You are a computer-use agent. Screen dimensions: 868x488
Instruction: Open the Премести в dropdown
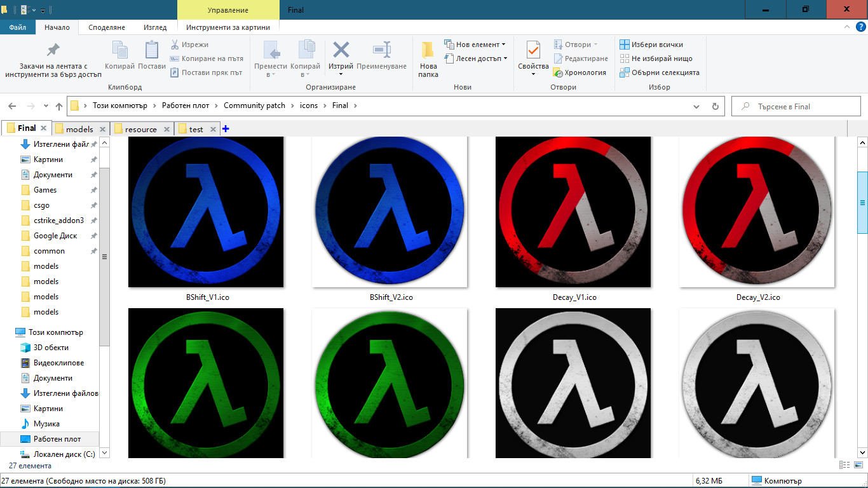(272, 56)
